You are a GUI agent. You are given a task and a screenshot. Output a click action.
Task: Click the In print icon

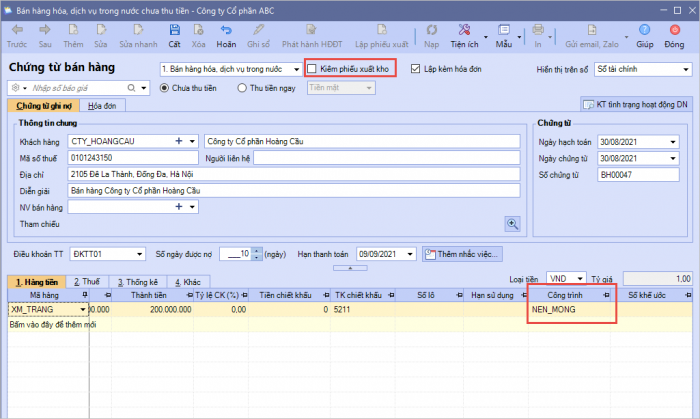pos(538,31)
